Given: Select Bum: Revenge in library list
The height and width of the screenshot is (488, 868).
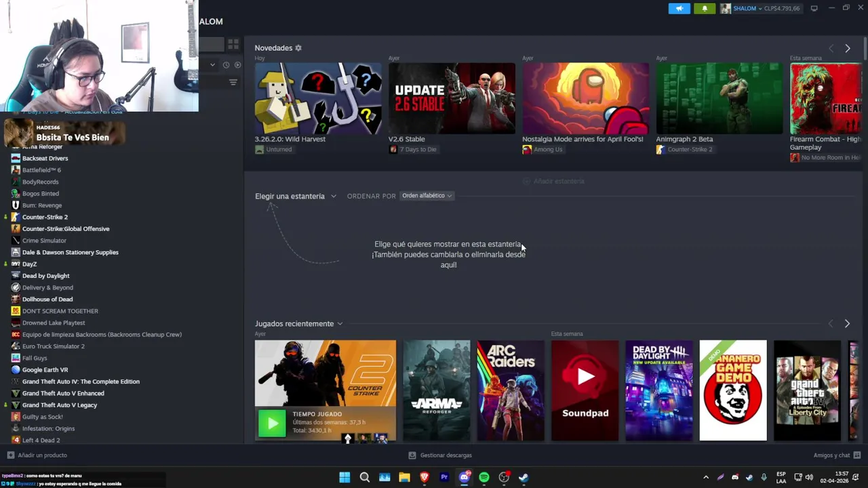Looking at the screenshot, I should pos(41,205).
